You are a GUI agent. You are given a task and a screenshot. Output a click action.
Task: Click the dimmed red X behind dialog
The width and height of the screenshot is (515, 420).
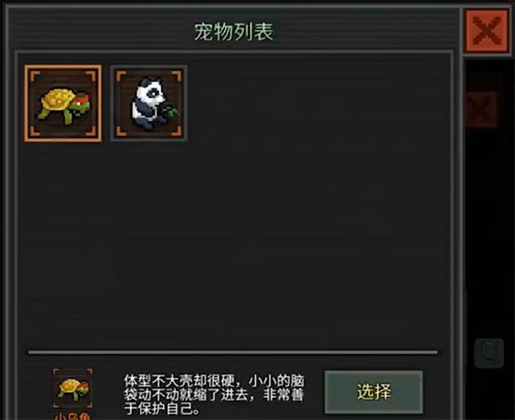(482, 110)
